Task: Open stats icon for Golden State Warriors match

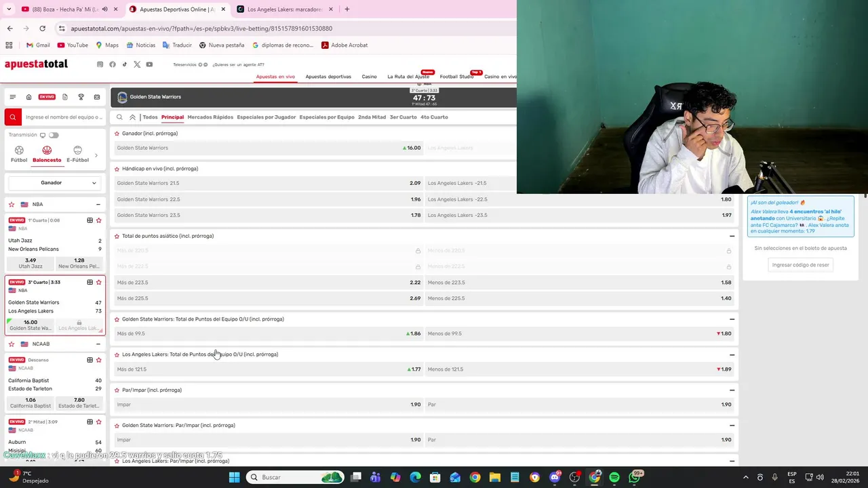Action: point(90,282)
